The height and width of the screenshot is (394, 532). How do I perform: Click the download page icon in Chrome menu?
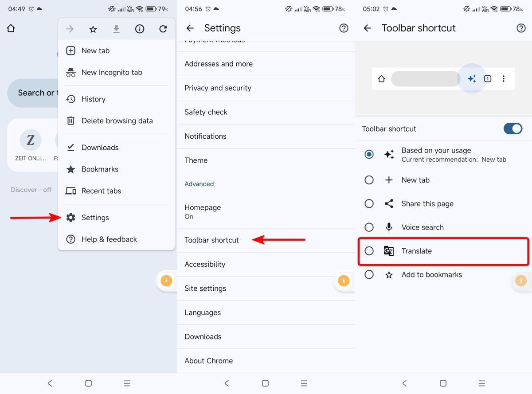[x=116, y=28]
